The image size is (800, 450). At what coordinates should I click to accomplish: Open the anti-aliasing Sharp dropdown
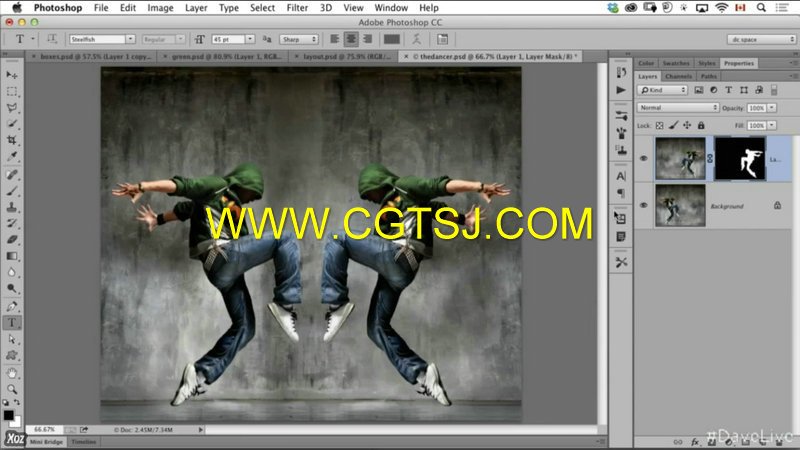tap(298, 39)
